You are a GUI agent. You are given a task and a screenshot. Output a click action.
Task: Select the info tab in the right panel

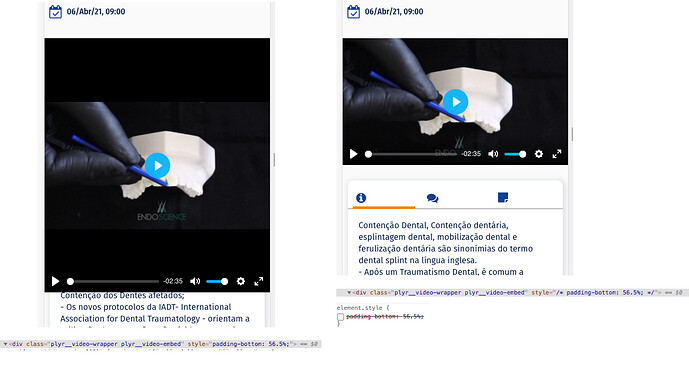[x=361, y=198]
